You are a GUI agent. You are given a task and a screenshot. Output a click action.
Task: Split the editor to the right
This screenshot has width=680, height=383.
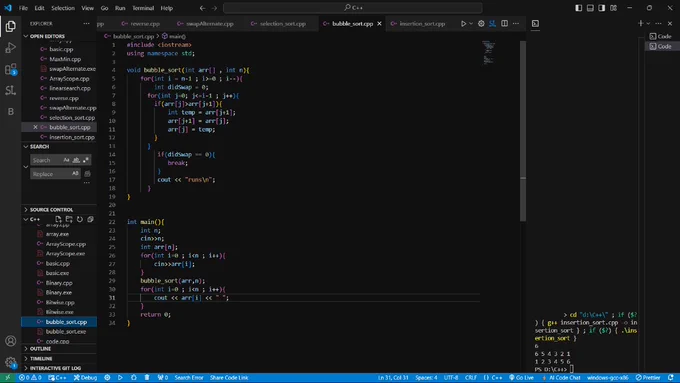[504, 23]
